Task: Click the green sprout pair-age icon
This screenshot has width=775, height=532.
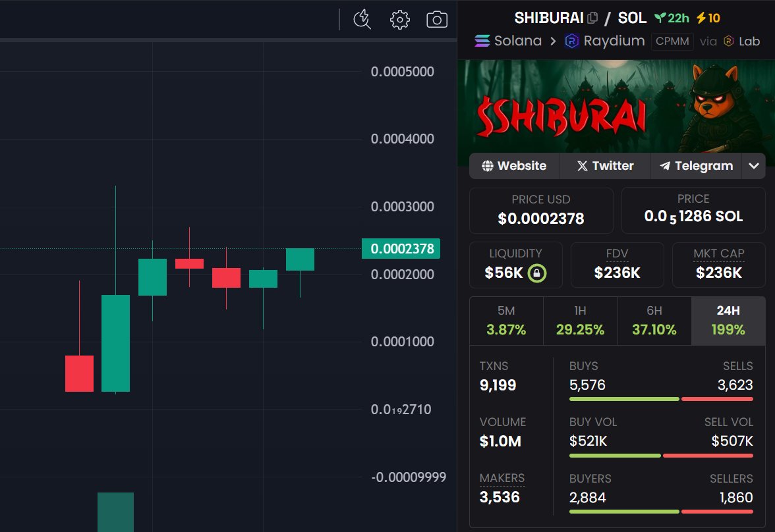Action: (660, 18)
